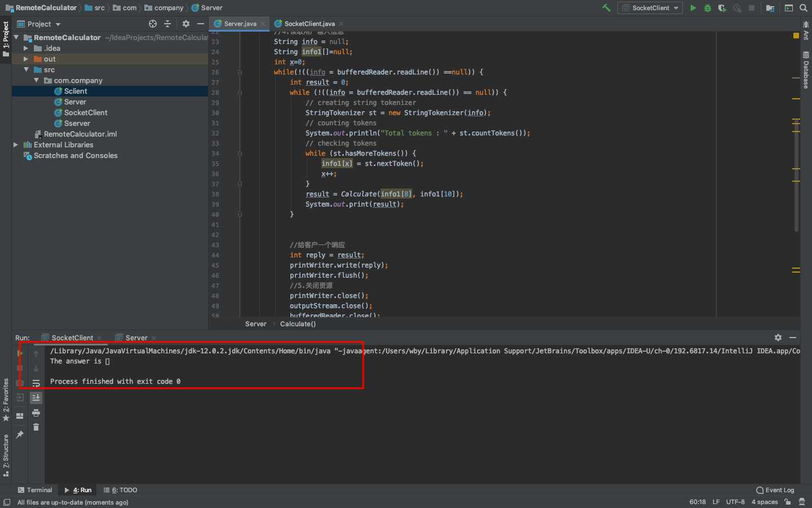This screenshot has height=508, width=812.
Task: Open the inspector hector icon in status bar
Action: coord(802,502)
